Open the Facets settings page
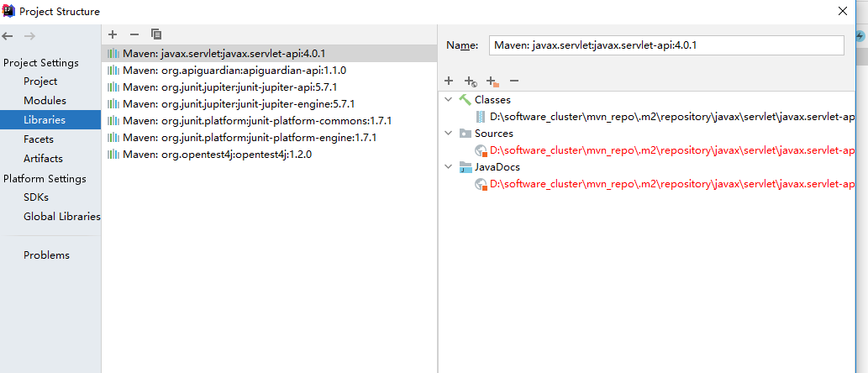The width and height of the screenshot is (868, 373). click(x=38, y=139)
